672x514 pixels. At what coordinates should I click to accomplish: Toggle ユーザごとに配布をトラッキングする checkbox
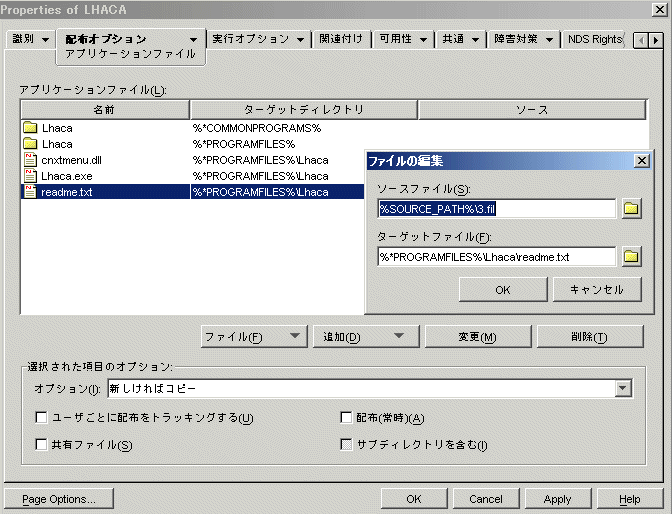41,417
